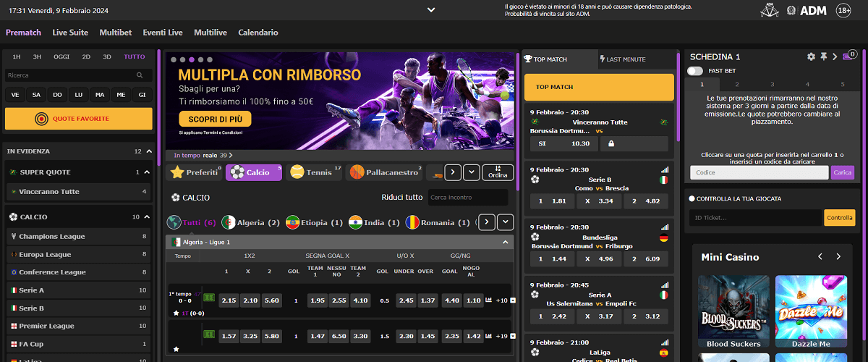Open the country filter dropdown arrow
868x362 pixels.
[506, 222]
